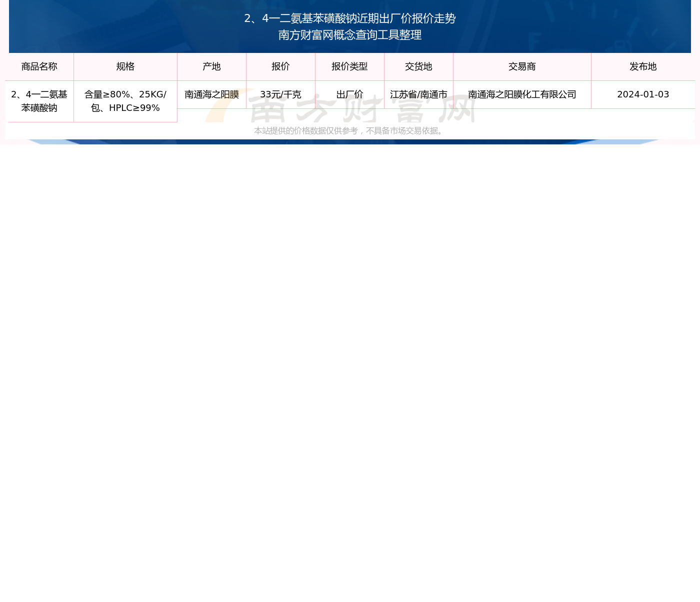Click the 商品名称 column header
The height and width of the screenshot is (602, 700).
coord(39,66)
